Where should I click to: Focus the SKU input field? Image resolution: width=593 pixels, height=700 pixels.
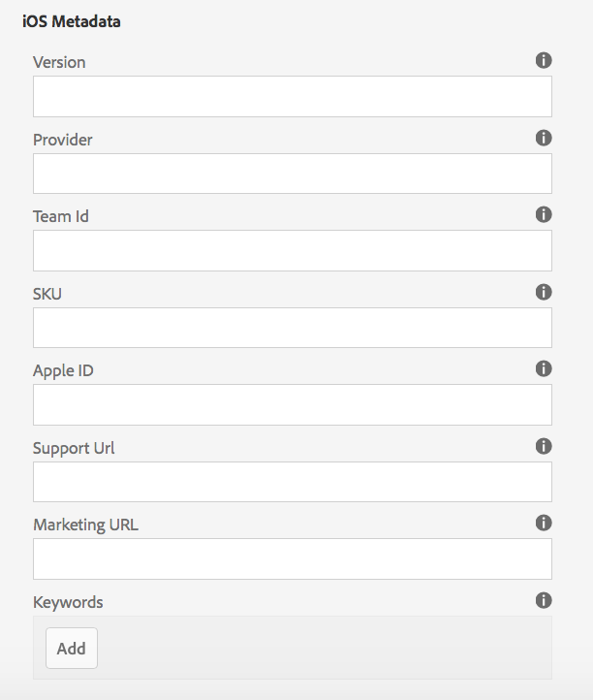tap(293, 328)
